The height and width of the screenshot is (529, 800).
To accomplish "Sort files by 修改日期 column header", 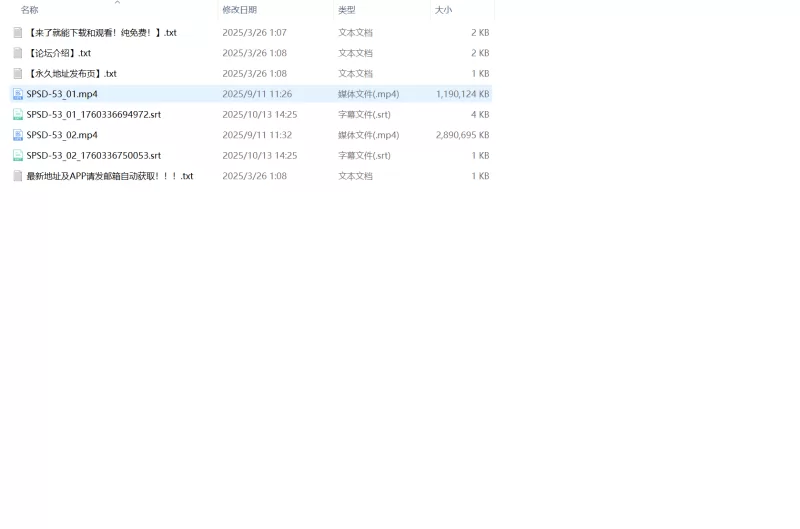I will point(239,10).
